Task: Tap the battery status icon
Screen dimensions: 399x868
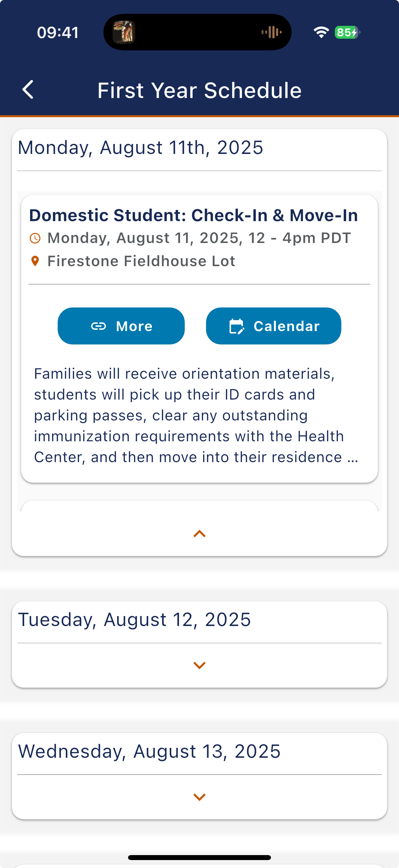Action: [347, 32]
